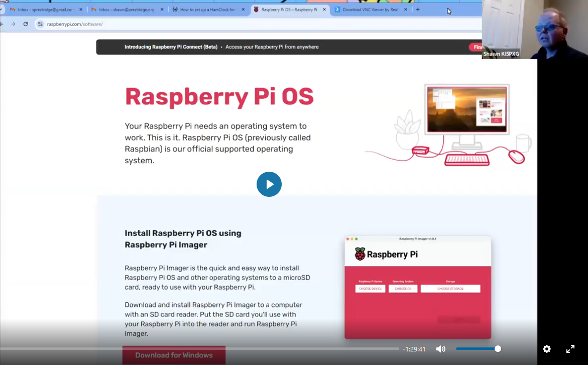Play the video with center play button

point(269,184)
